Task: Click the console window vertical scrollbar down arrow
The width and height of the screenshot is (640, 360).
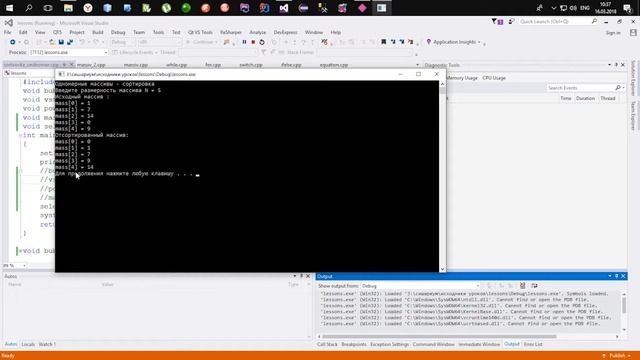Action: (442, 269)
